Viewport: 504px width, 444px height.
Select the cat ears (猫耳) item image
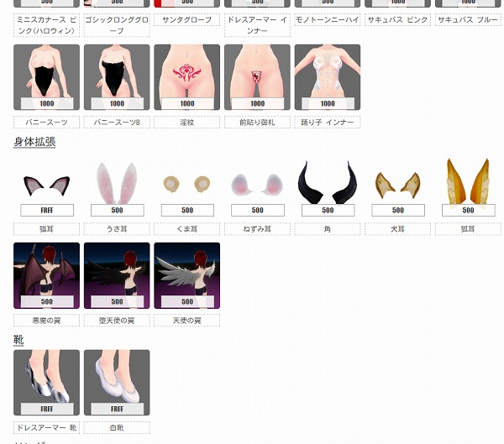coord(46,185)
